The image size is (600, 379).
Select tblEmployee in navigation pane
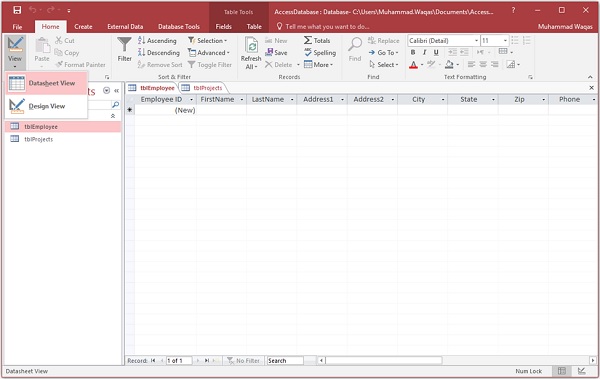point(63,127)
